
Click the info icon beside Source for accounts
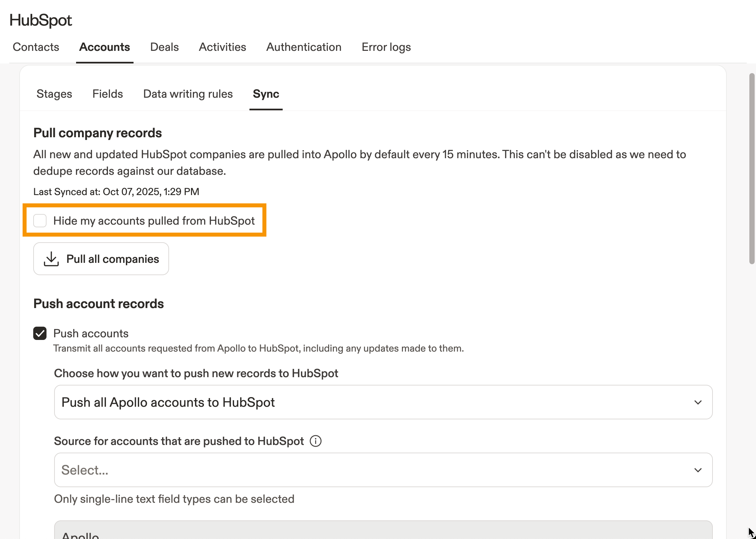pos(315,441)
